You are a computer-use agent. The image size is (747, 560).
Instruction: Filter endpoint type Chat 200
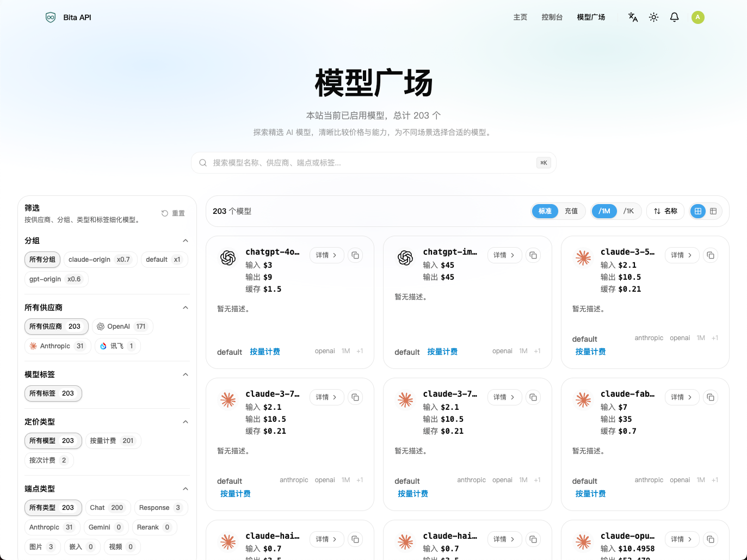coord(107,508)
